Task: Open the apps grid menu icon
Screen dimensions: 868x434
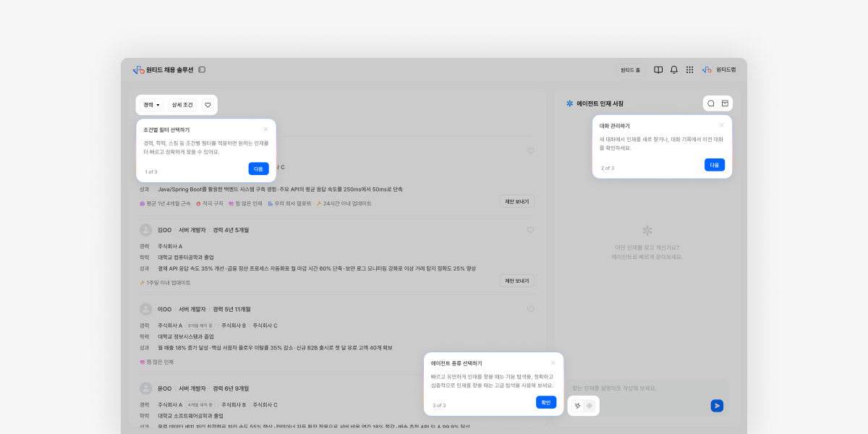Action: click(689, 70)
